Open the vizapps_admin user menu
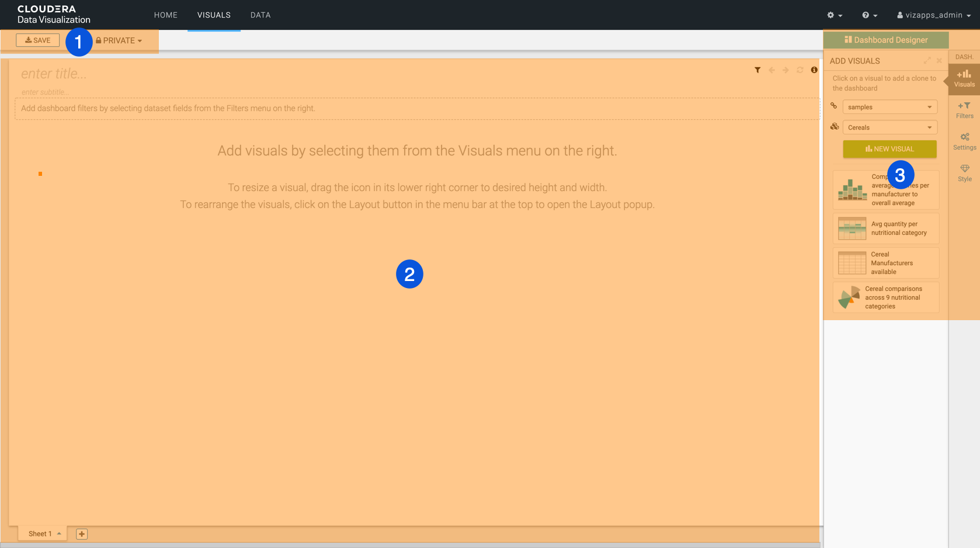The width and height of the screenshot is (980, 548). point(934,15)
